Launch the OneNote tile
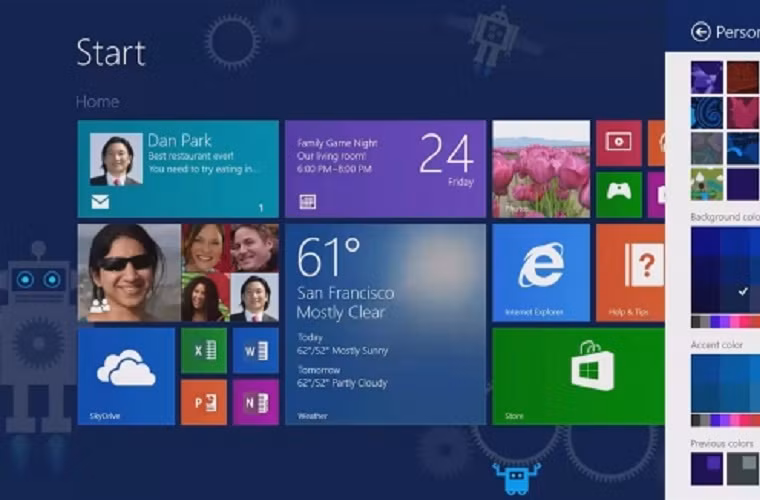 [x=255, y=402]
